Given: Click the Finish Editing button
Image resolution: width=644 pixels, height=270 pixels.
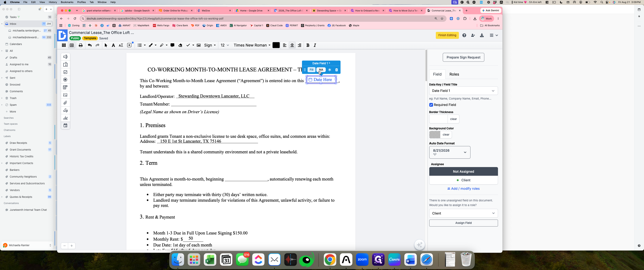Looking at the screenshot, I should [x=447, y=35].
